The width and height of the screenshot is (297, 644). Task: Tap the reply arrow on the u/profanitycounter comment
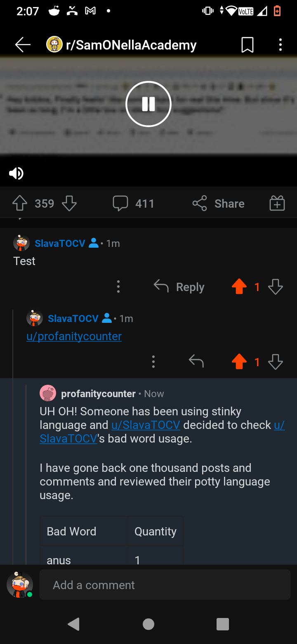click(x=197, y=361)
